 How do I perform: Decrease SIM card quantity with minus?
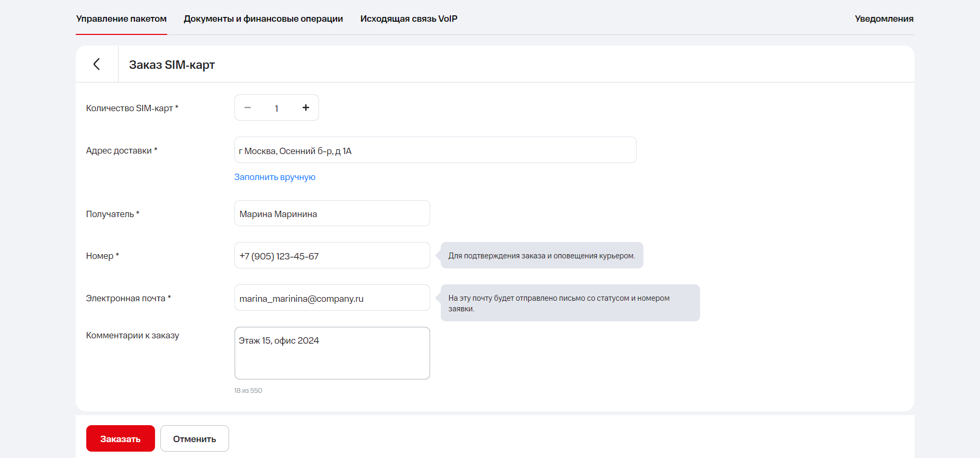(x=248, y=107)
